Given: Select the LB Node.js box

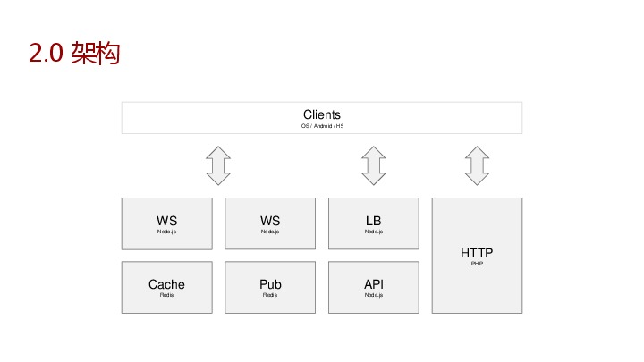Looking at the screenshot, I should coord(373,223).
